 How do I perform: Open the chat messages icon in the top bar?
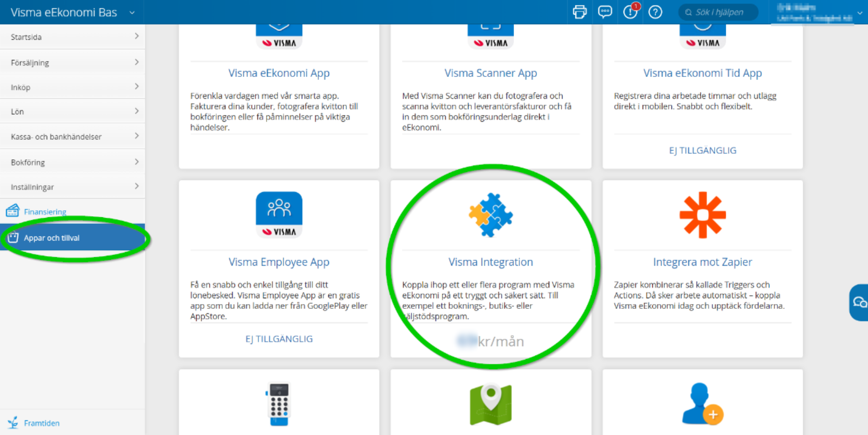(x=605, y=12)
